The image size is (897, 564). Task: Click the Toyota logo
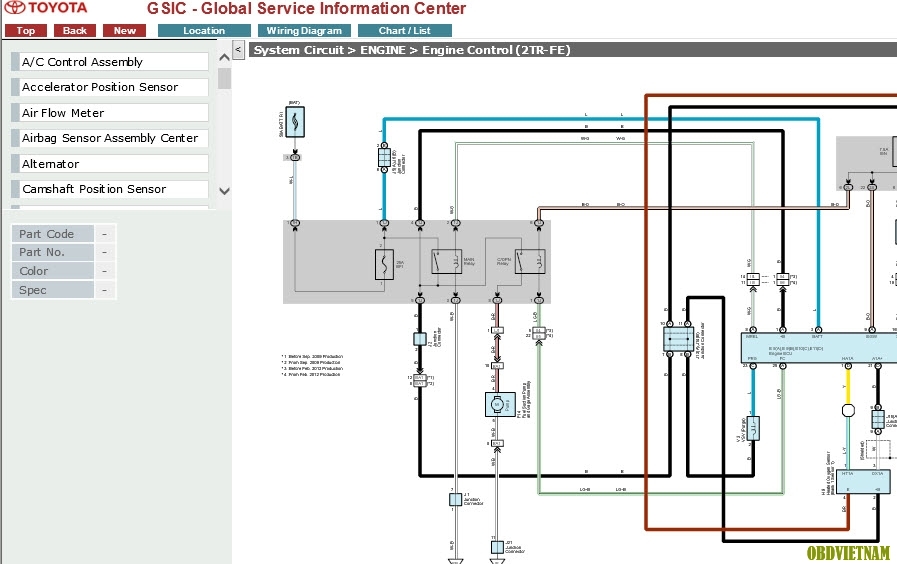[x=46, y=8]
